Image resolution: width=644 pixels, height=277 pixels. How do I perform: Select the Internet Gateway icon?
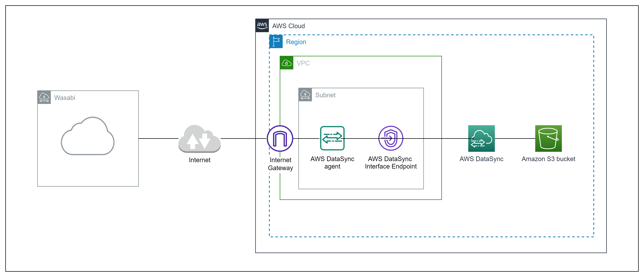tap(280, 138)
